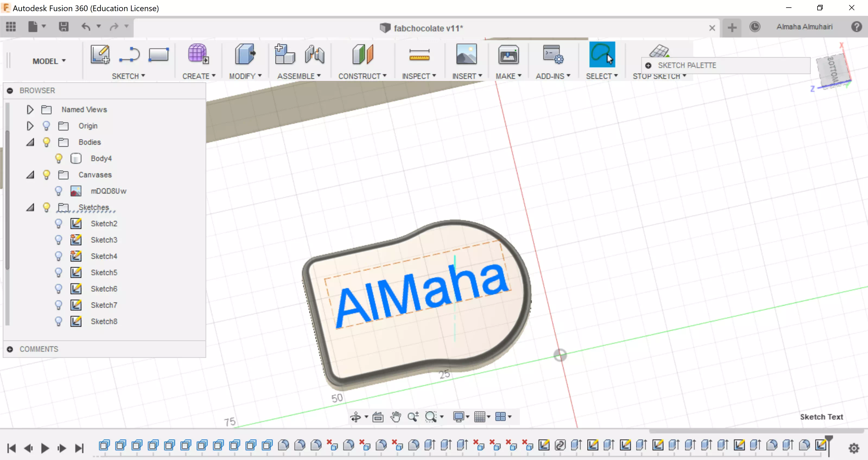Open the CONSTRUCT menu
The height and width of the screenshot is (460, 868).
tap(362, 76)
